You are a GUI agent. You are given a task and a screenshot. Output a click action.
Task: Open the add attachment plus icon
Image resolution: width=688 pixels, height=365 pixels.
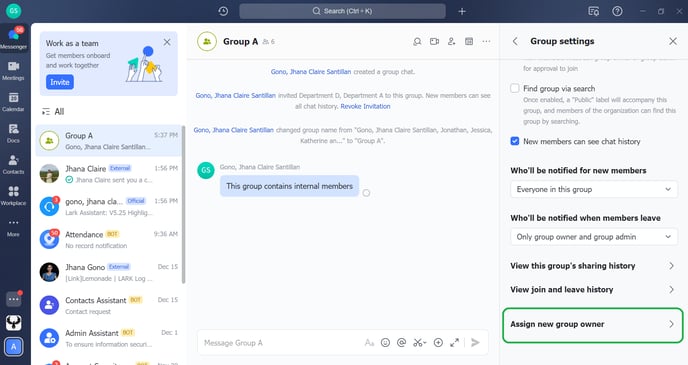pos(438,343)
